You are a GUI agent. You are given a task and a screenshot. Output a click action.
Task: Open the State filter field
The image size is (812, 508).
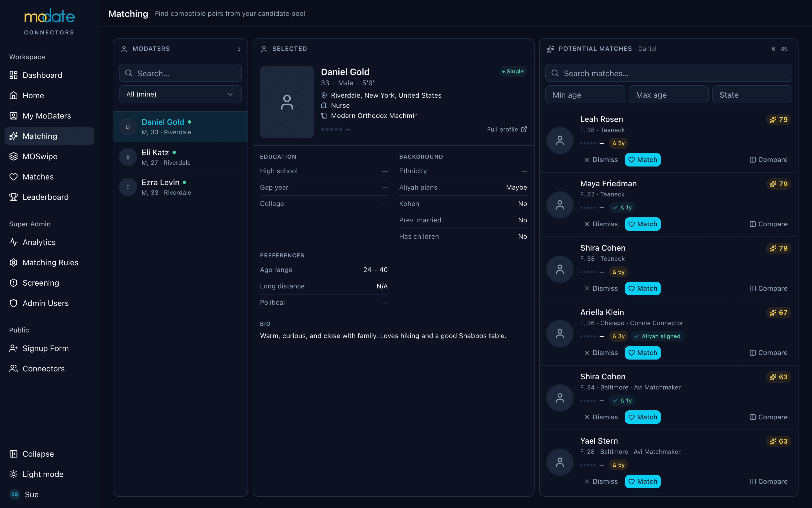pyautogui.click(x=752, y=95)
